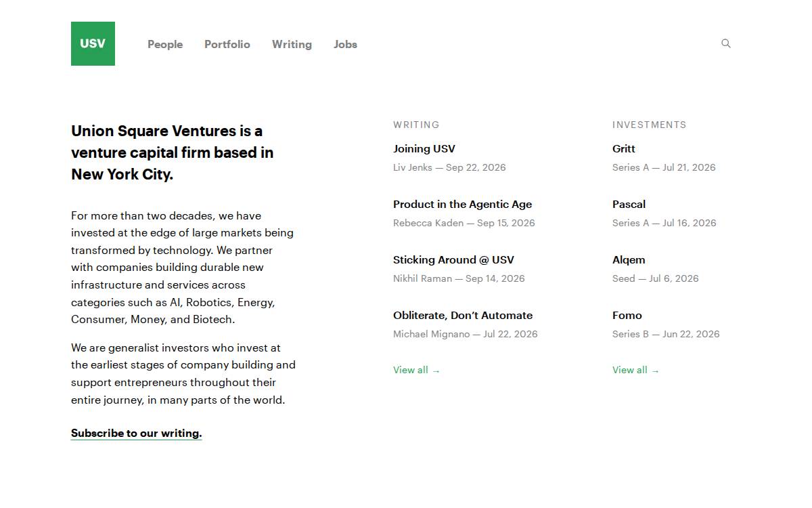Open the Fomo investment

pyautogui.click(x=627, y=315)
